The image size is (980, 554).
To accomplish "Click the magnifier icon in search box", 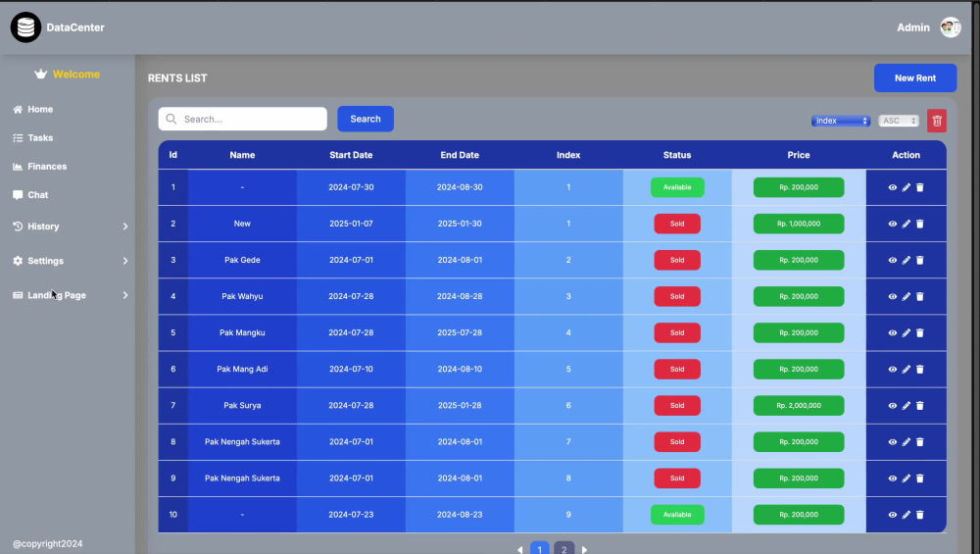I will click(x=171, y=119).
